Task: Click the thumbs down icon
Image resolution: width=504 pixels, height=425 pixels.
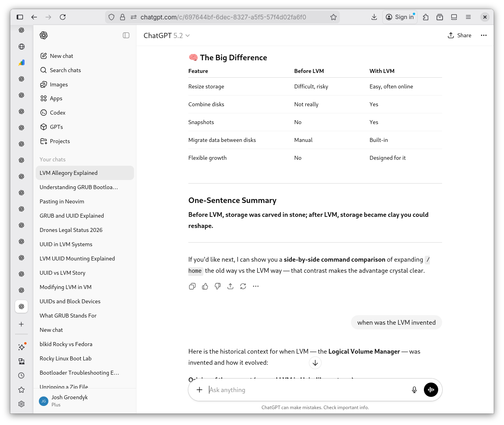Action: coord(218,286)
